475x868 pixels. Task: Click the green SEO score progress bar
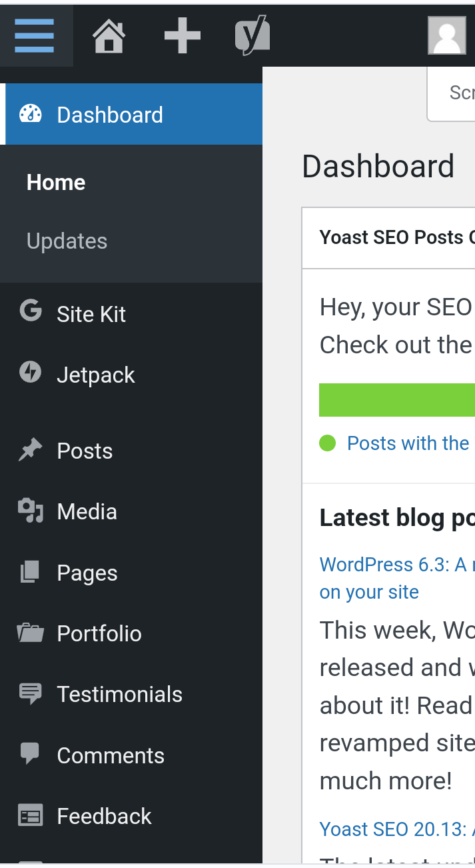pos(398,400)
